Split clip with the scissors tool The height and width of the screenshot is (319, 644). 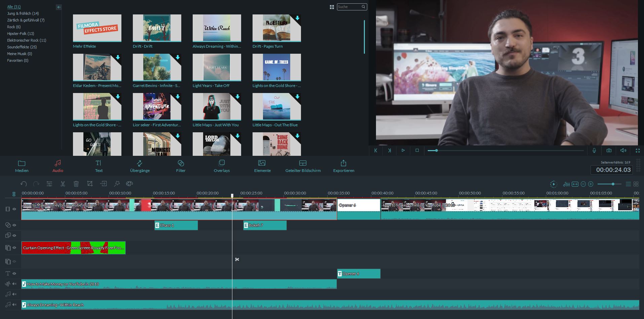pyautogui.click(x=63, y=184)
